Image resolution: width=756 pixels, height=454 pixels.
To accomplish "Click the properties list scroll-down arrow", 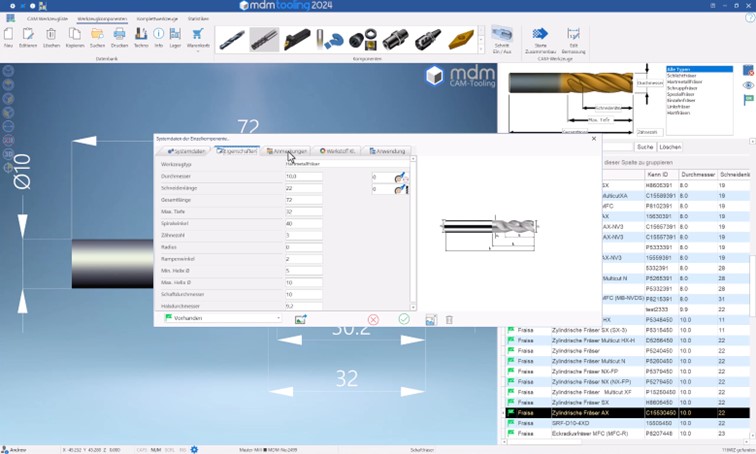I will click(x=413, y=307).
